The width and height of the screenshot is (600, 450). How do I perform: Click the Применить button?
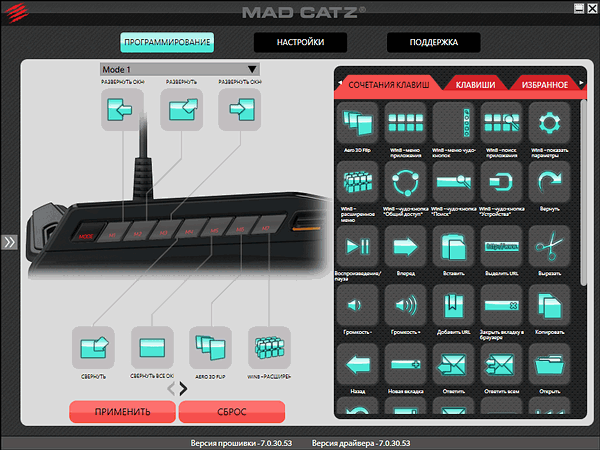click(x=122, y=412)
